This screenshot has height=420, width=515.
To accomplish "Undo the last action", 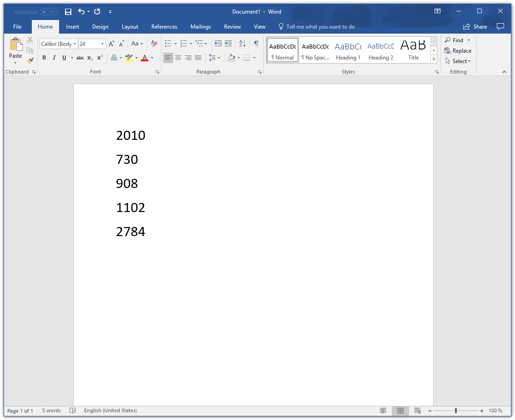I will pos(81,11).
